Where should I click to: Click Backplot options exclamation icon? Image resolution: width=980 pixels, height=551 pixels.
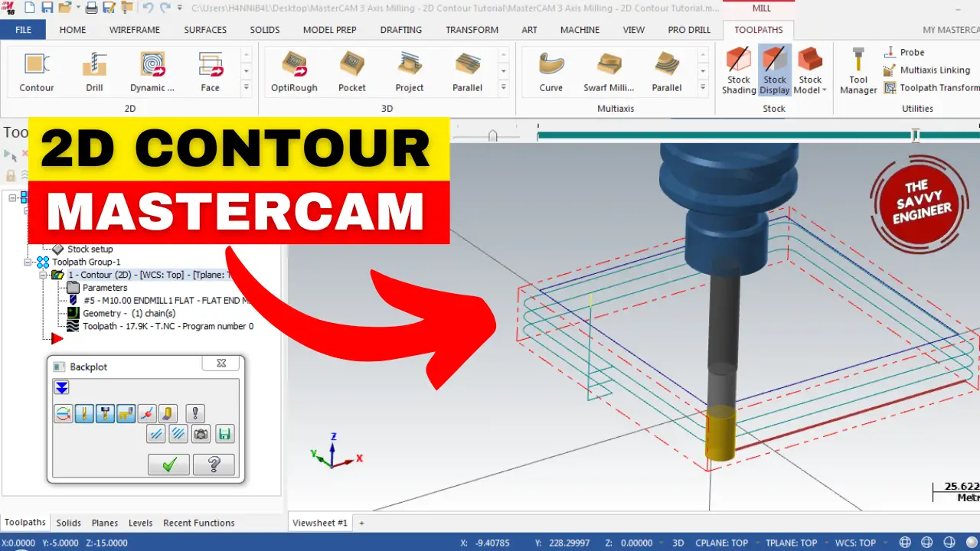196,414
